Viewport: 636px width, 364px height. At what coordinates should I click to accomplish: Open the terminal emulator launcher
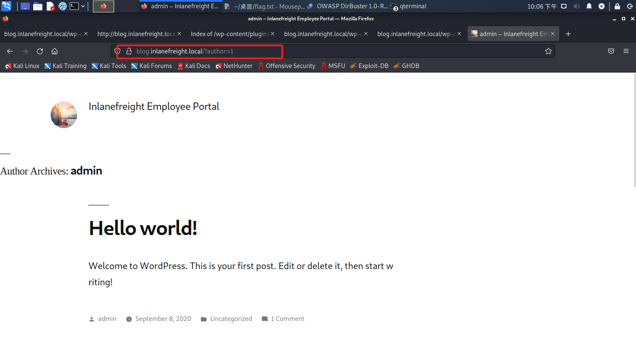[74, 6]
